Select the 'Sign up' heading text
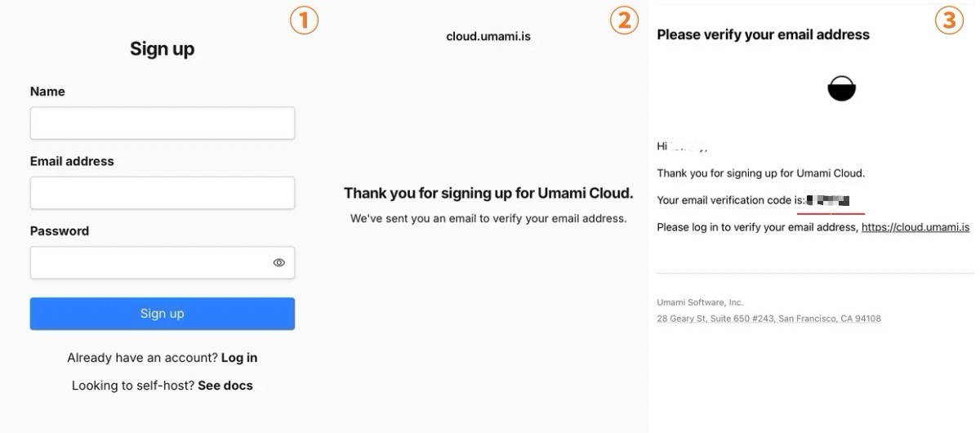This screenshot has height=433, width=980. pyautogui.click(x=163, y=49)
